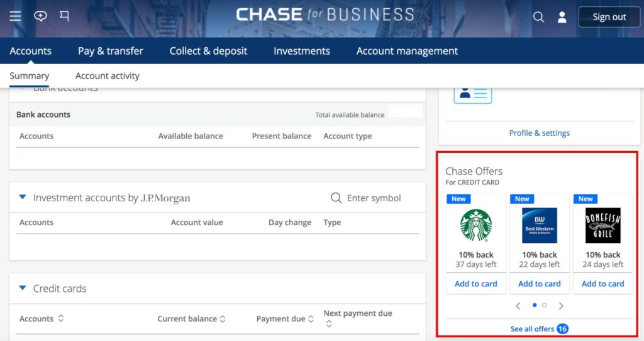This screenshot has height=341, width=644.
Task: Click the Best Western offer logo
Action: point(539,225)
